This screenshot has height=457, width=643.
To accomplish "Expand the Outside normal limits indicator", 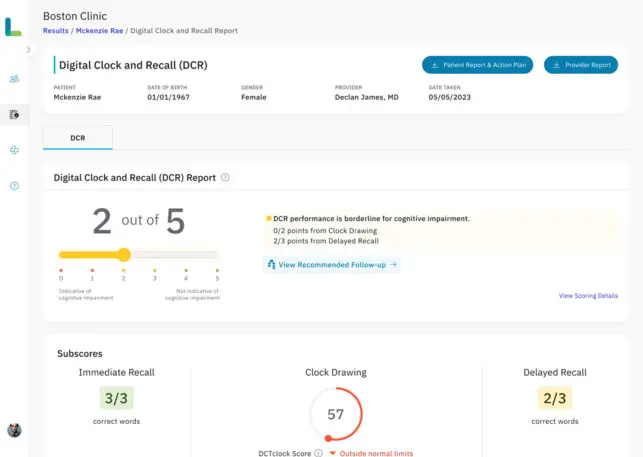I will coord(370,453).
